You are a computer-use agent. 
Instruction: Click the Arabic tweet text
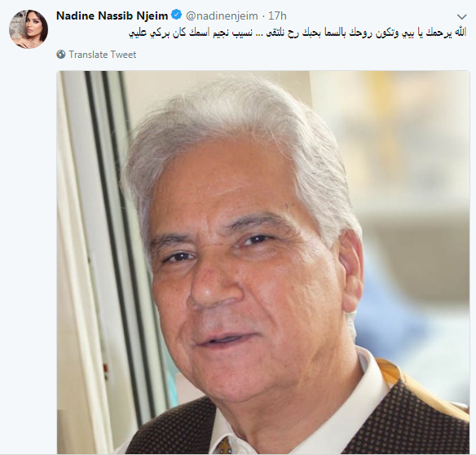tap(298, 33)
